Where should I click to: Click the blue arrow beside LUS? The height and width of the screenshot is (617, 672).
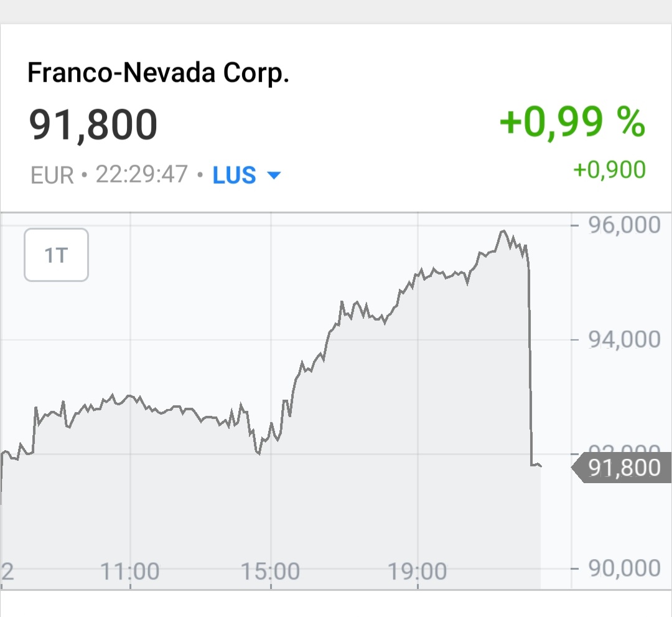point(274,176)
